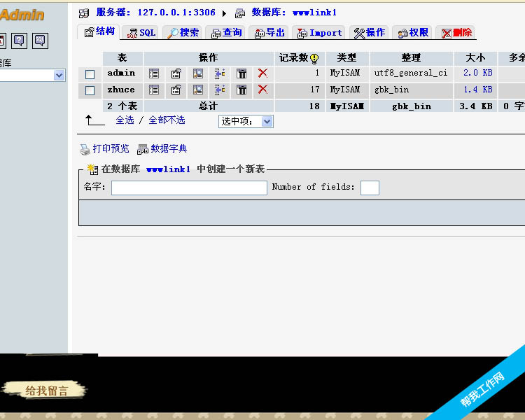
Task: Browse the zhuce table
Action: (x=154, y=90)
